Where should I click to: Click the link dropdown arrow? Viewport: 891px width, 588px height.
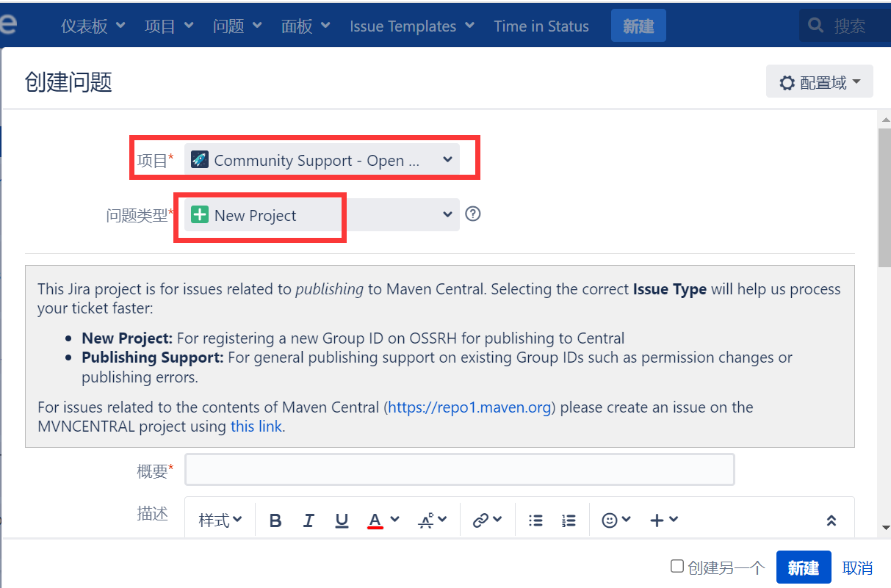(498, 520)
